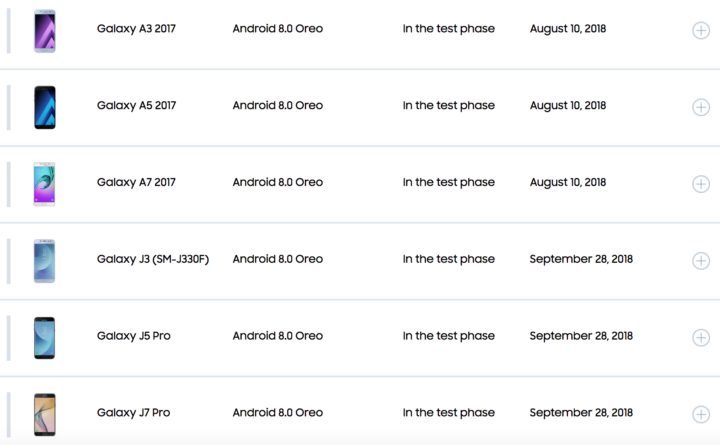Screen dimensions: 720x445
Task: Click the Galaxy J5 Pro phone thumbnail
Action: tap(44, 337)
